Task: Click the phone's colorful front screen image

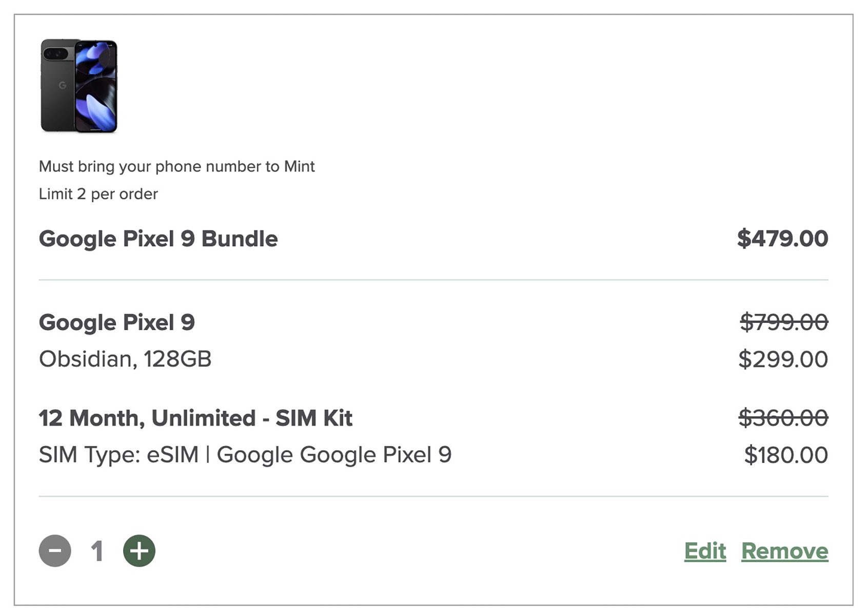Action: pyautogui.click(x=96, y=86)
